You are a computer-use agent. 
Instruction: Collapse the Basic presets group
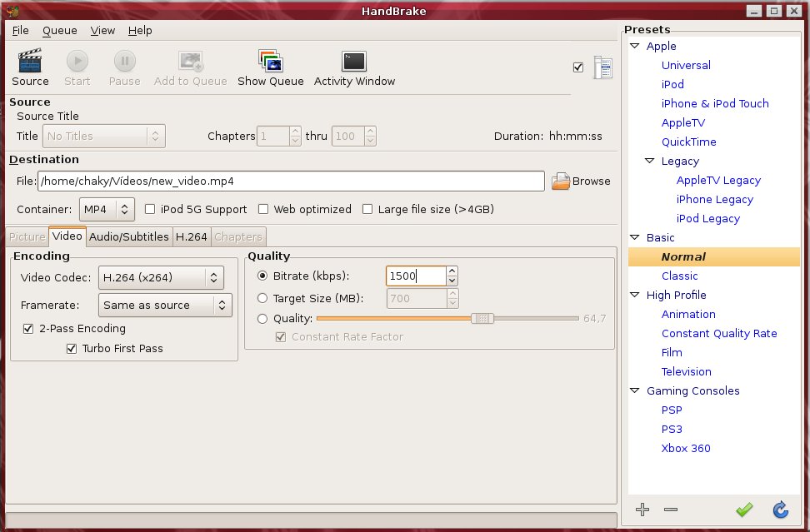(x=635, y=237)
